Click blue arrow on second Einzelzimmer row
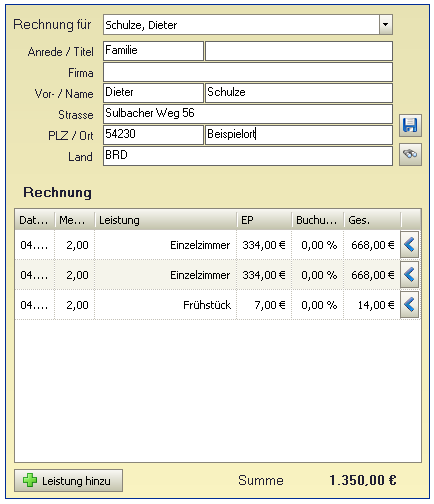Image resolution: width=434 pixels, height=504 pixels. (409, 275)
